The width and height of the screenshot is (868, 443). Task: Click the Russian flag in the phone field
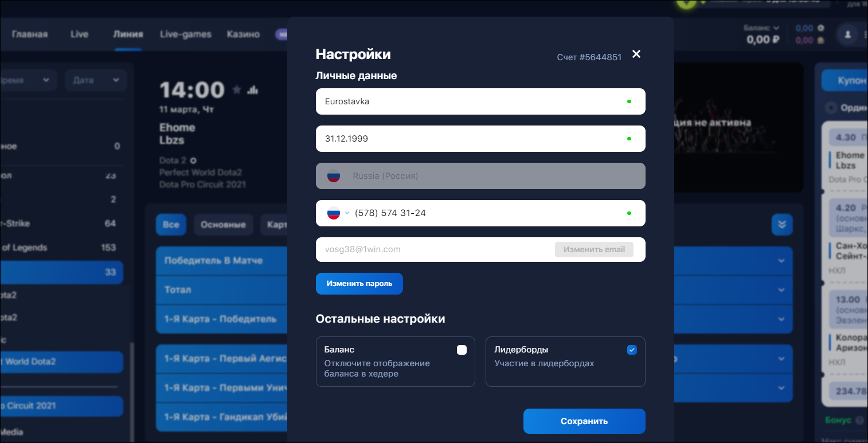click(x=334, y=213)
